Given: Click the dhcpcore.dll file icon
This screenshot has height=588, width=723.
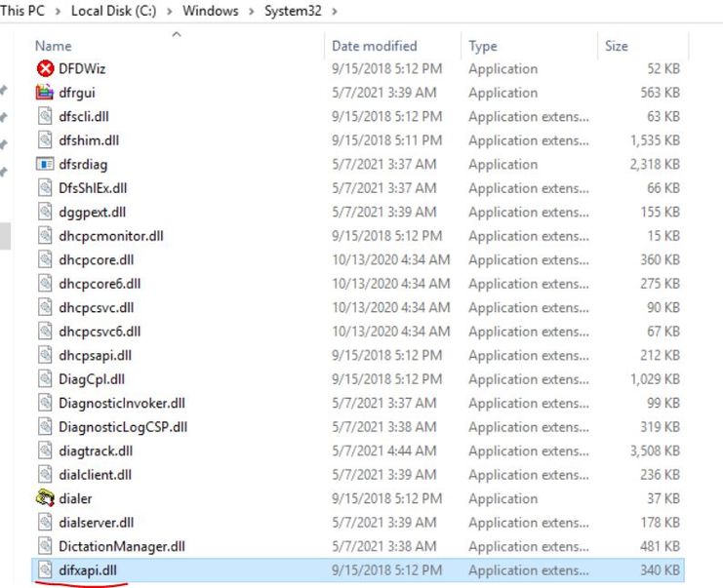Looking at the screenshot, I should pyautogui.click(x=45, y=259).
